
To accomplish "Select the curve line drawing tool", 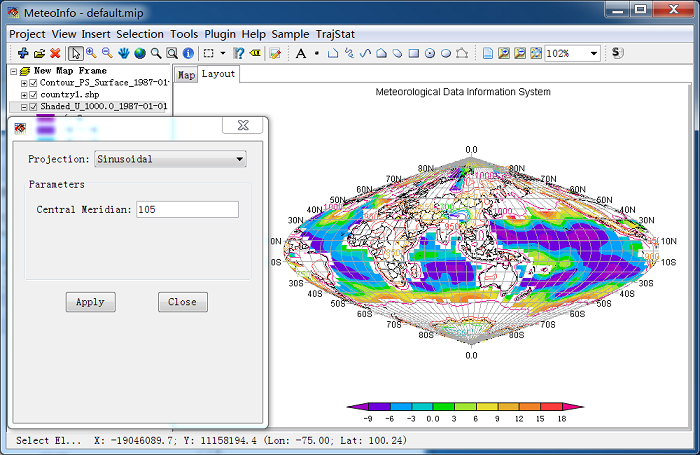I will pyautogui.click(x=365, y=53).
